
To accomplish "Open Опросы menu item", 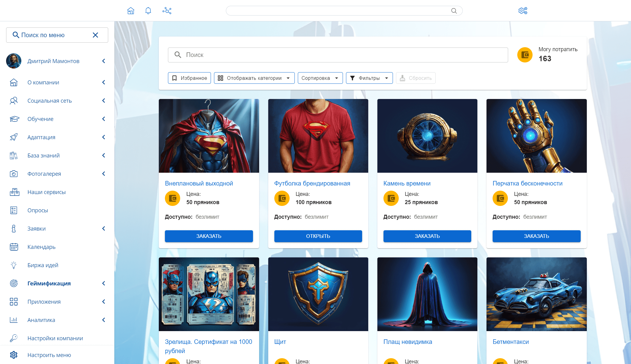I will (37, 210).
